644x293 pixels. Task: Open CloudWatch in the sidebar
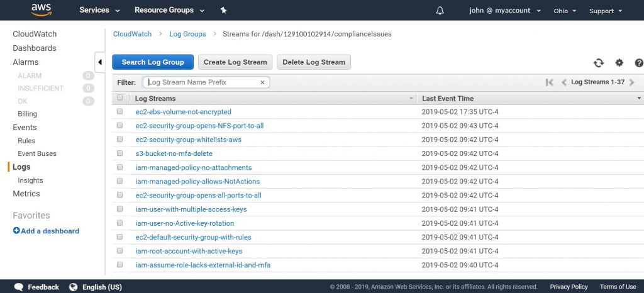coord(35,34)
